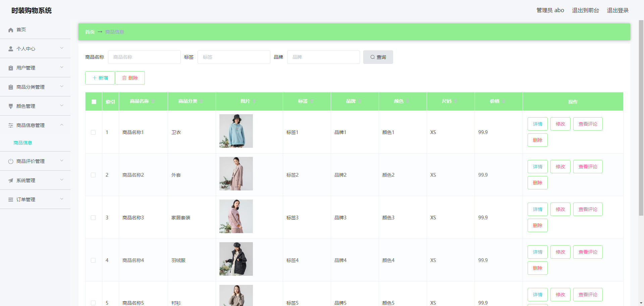The height and width of the screenshot is (306, 644).
Task: Click the 商品评价管理 power icon
Action: pos(11,161)
